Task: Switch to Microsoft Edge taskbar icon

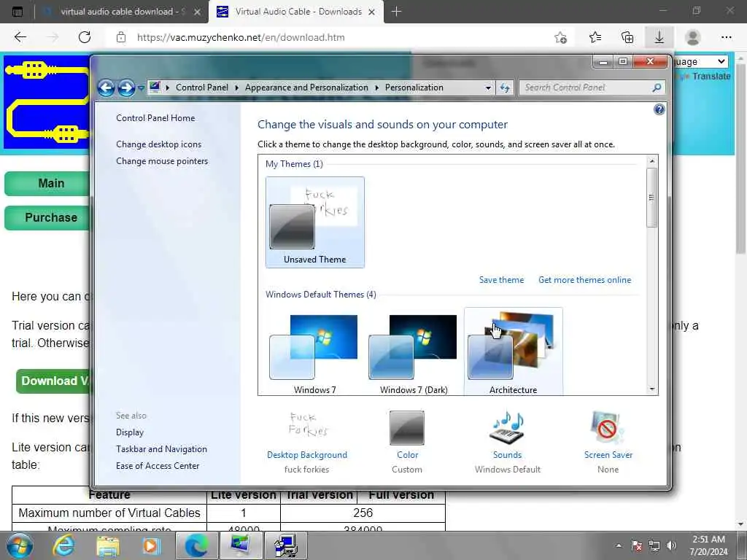Action: click(x=196, y=545)
